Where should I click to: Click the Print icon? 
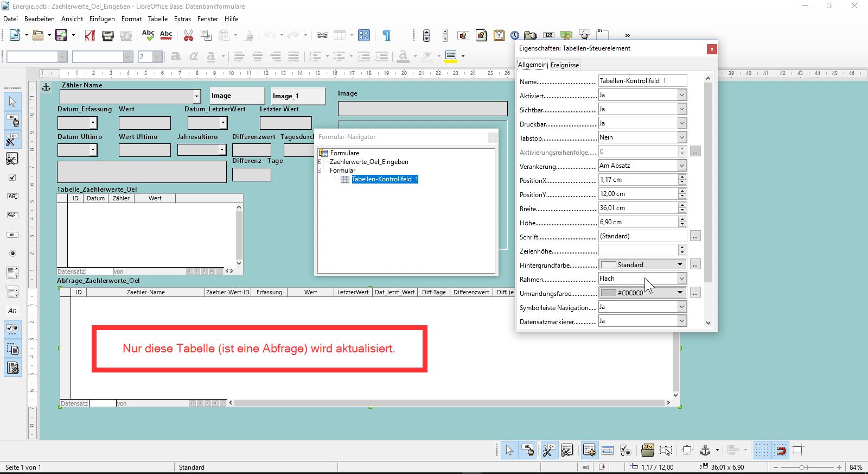[x=108, y=35]
